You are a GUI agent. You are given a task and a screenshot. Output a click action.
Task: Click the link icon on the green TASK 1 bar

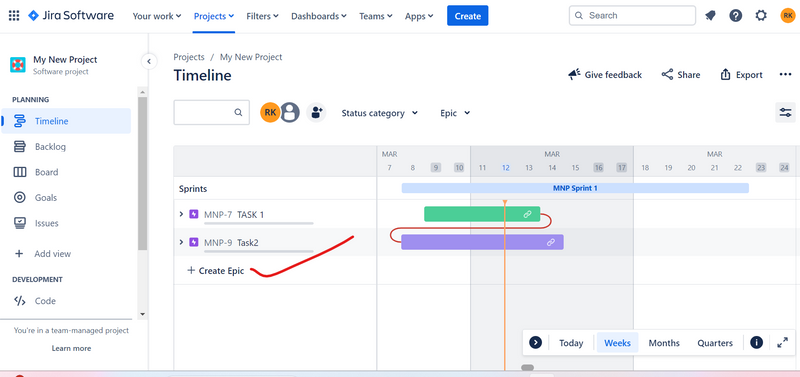528,214
